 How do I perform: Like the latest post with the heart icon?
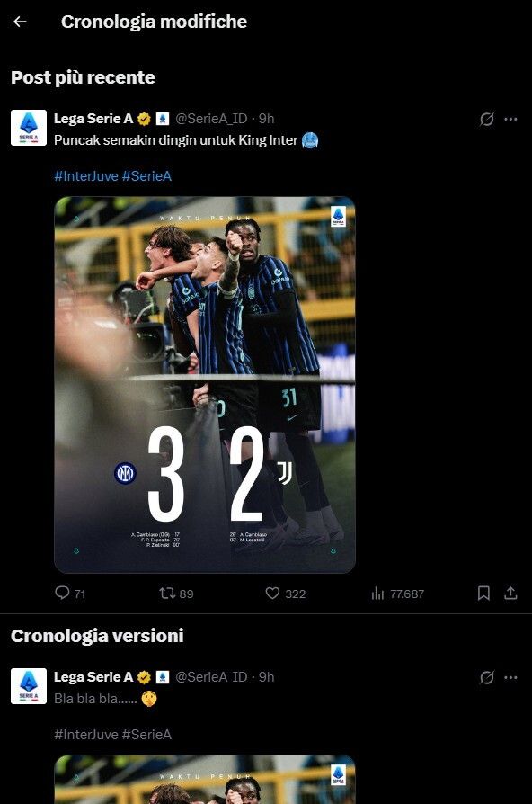click(x=272, y=594)
